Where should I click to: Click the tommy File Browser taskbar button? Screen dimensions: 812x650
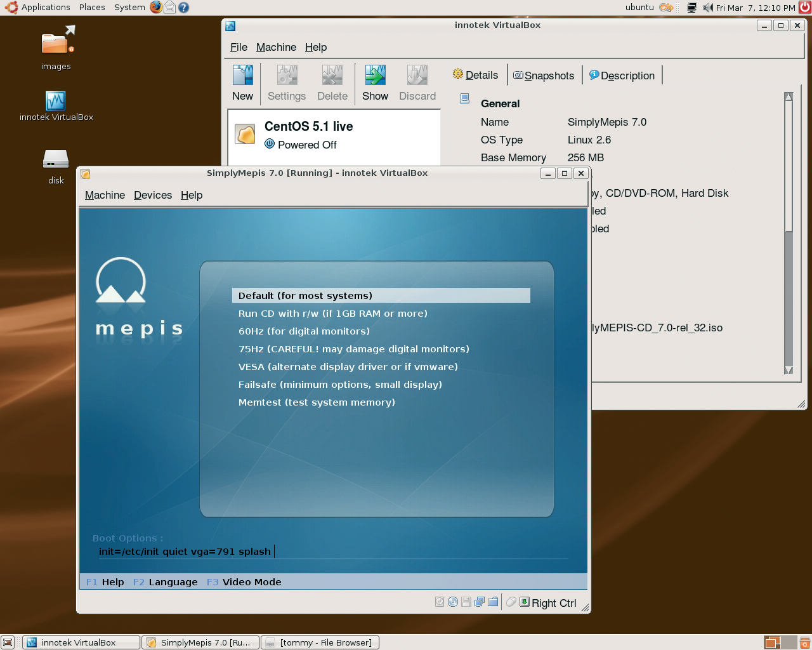320,642
